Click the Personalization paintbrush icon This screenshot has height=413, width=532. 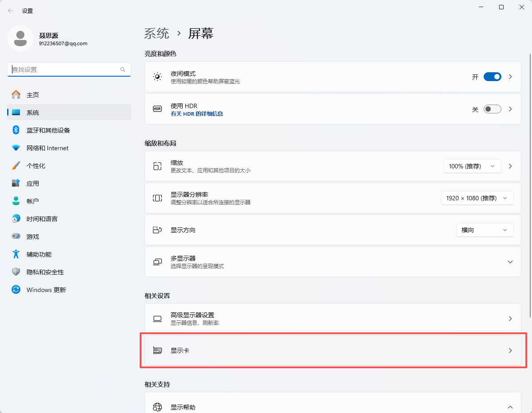click(16, 166)
